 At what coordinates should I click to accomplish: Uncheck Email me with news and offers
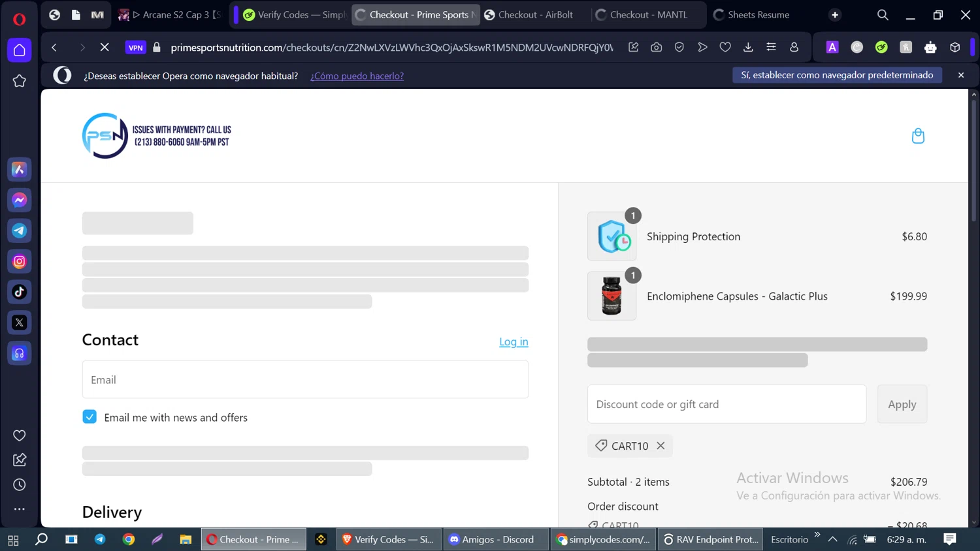click(x=90, y=417)
